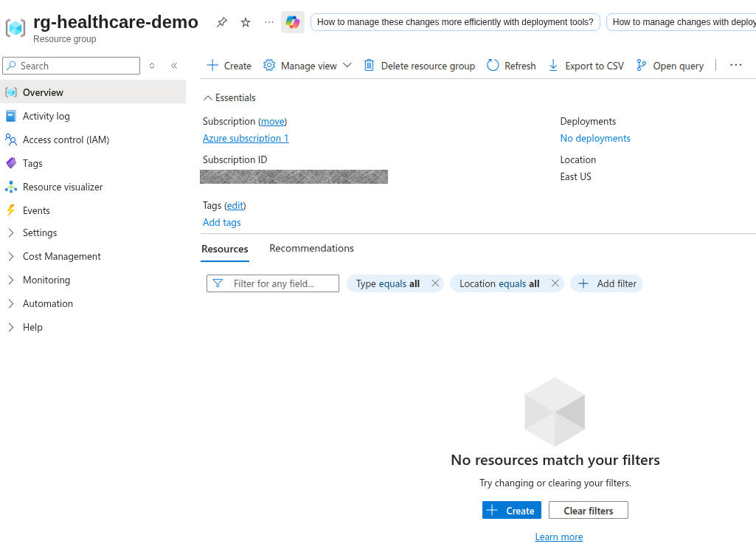
Task: Open the Azure subscription 1 link
Action: click(246, 138)
